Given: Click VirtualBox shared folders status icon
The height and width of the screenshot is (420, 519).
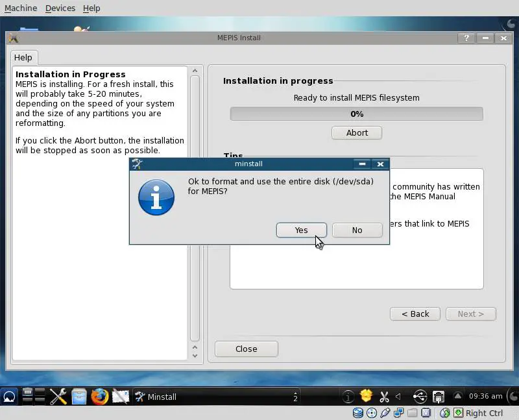Looking at the screenshot, I should point(412,413).
